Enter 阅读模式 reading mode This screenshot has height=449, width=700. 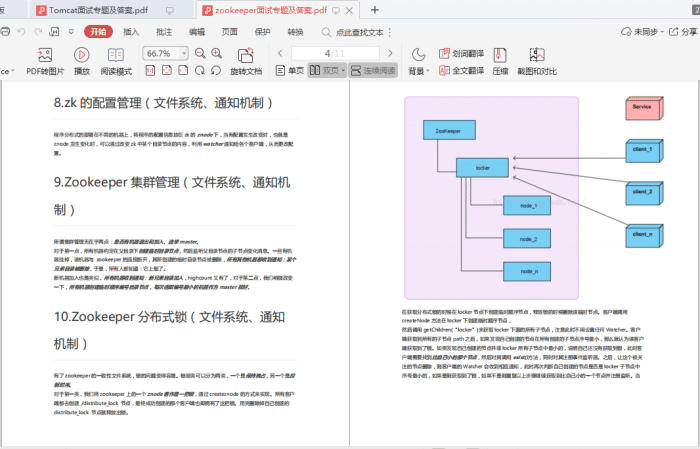[116, 61]
